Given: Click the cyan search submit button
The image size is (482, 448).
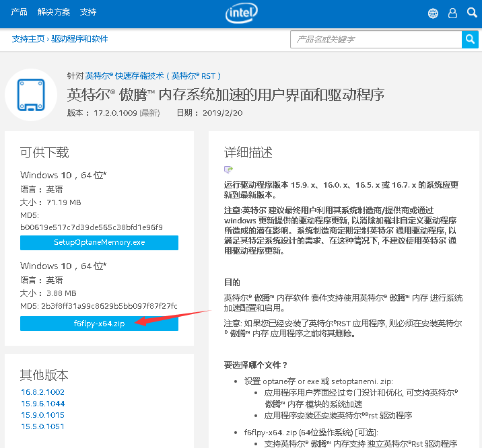Looking at the screenshot, I should [x=470, y=39].
